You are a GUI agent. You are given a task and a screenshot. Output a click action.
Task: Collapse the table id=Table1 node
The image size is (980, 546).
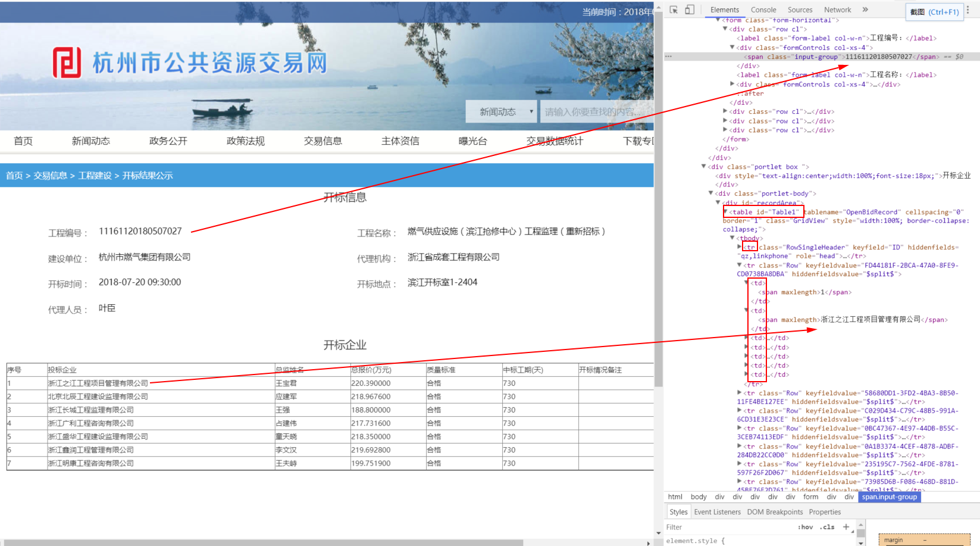725,211
